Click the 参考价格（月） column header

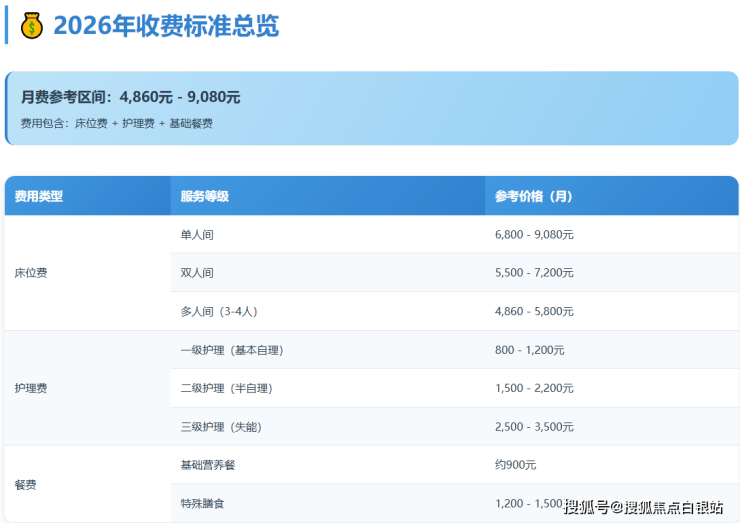pos(533,196)
